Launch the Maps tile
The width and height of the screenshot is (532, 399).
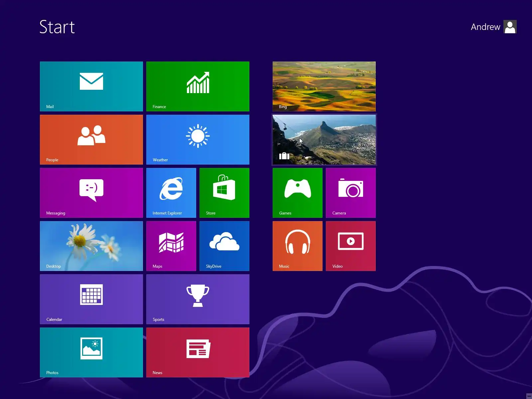171,246
